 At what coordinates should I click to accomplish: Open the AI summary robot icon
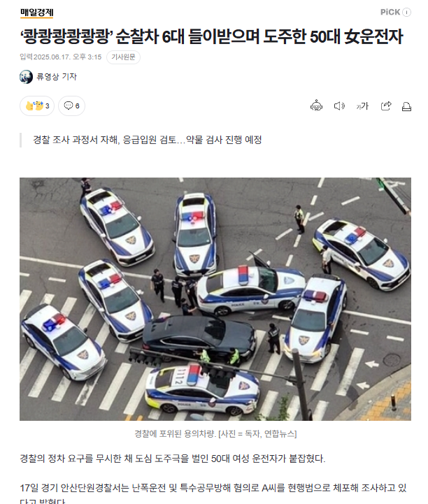pyautogui.click(x=316, y=106)
